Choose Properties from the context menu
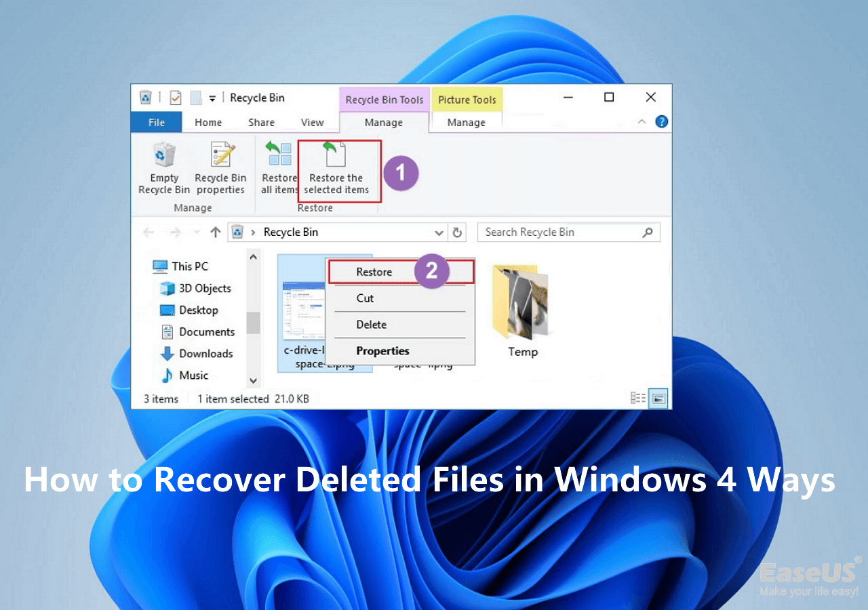This screenshot has height=610, width=868. [x=401, y=351]
